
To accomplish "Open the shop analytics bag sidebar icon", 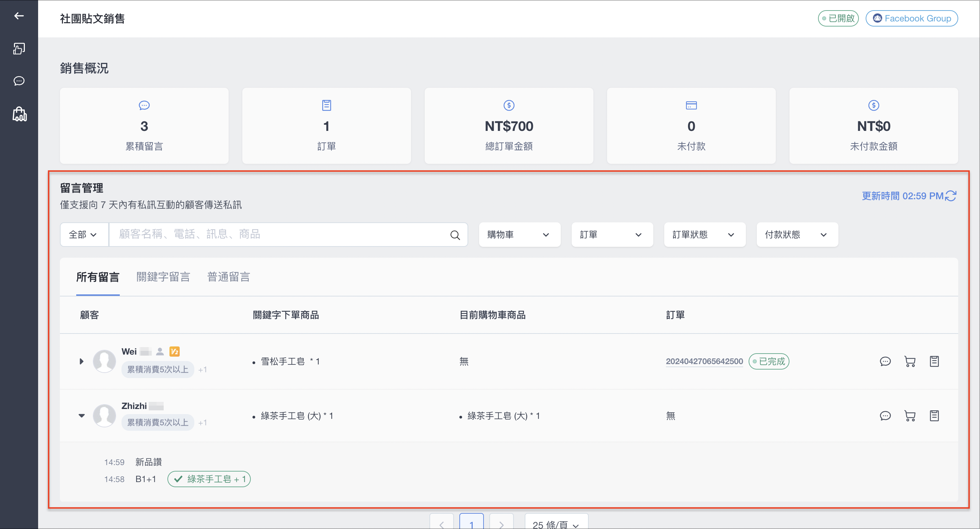I will [x=19, y=114].
